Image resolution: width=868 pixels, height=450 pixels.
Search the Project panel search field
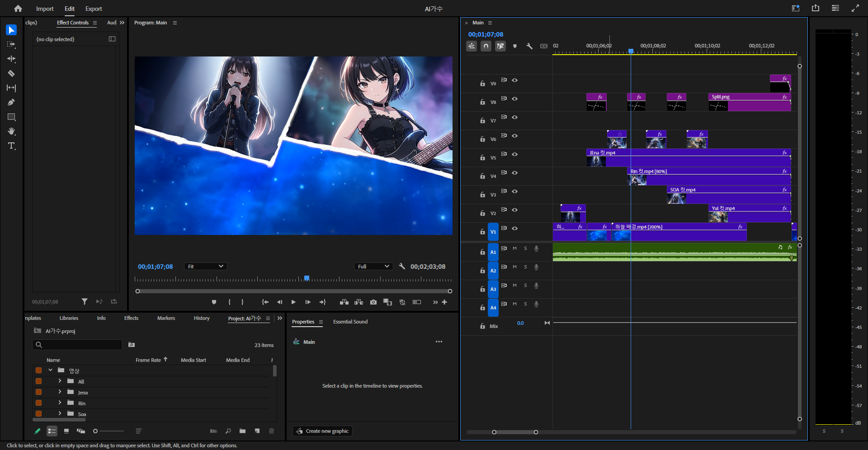point(77,345)
